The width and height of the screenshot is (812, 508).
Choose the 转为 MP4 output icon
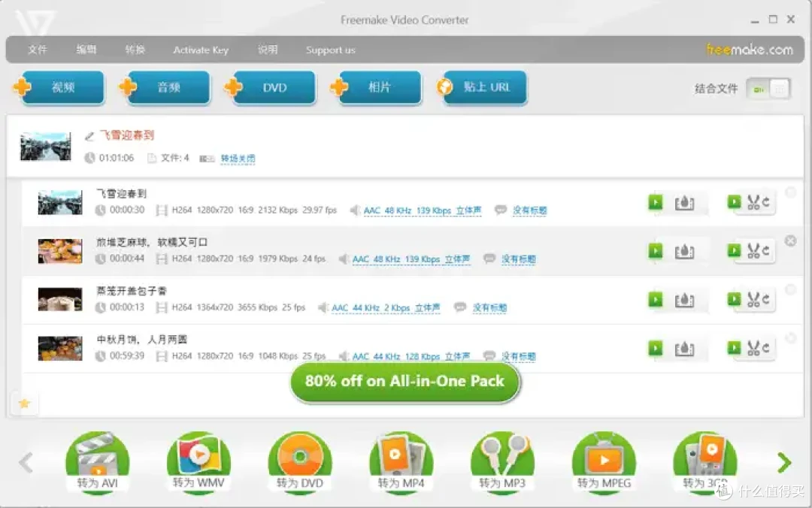tap(401, 462)
